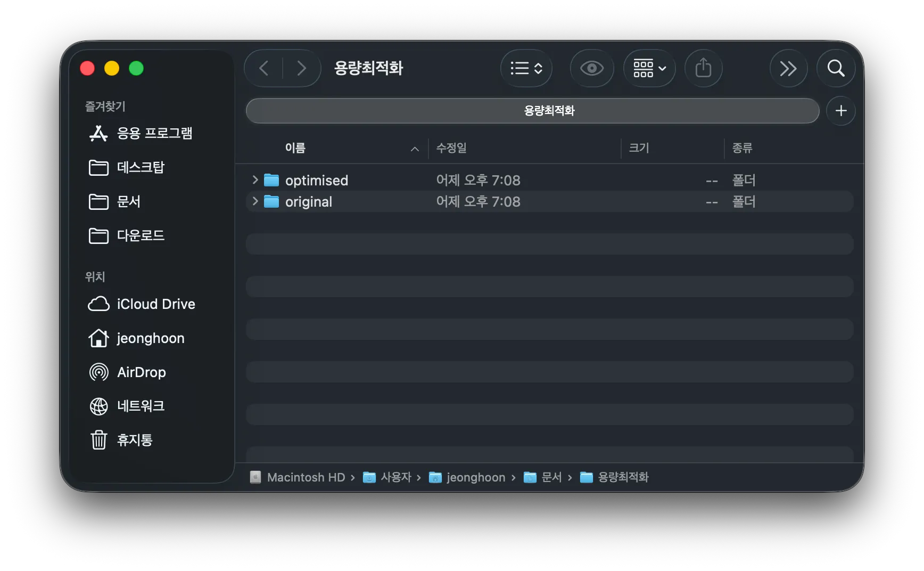
Task: Click jeonghoon folder icon in path bar
Action: click(435, 477)
